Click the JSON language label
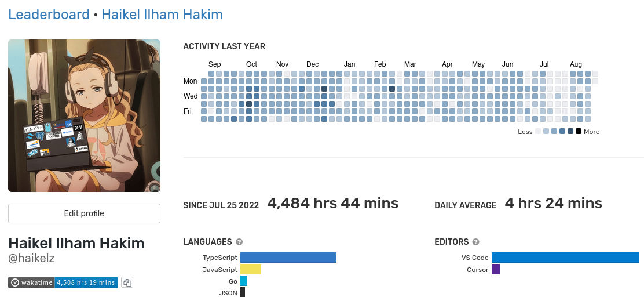The image size is (644, 297). pos(228,293)
